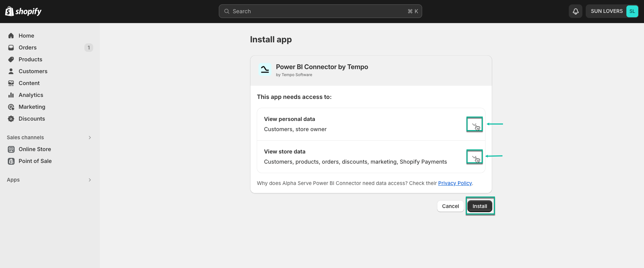Image resolution: width=644 pixels, height=268 pixels.
Task: Click the search magnifier icon
Action: pyautogui.click(x=227, y=11)
